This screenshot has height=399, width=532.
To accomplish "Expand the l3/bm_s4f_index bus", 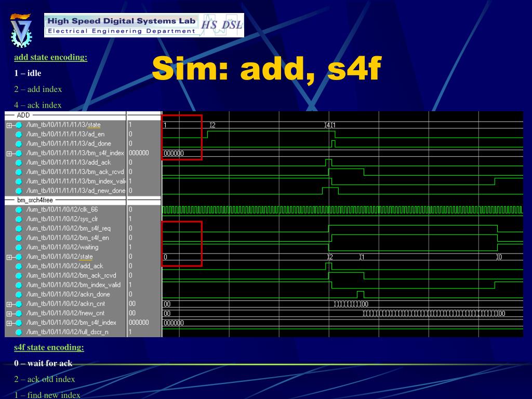I will [9, 154].
